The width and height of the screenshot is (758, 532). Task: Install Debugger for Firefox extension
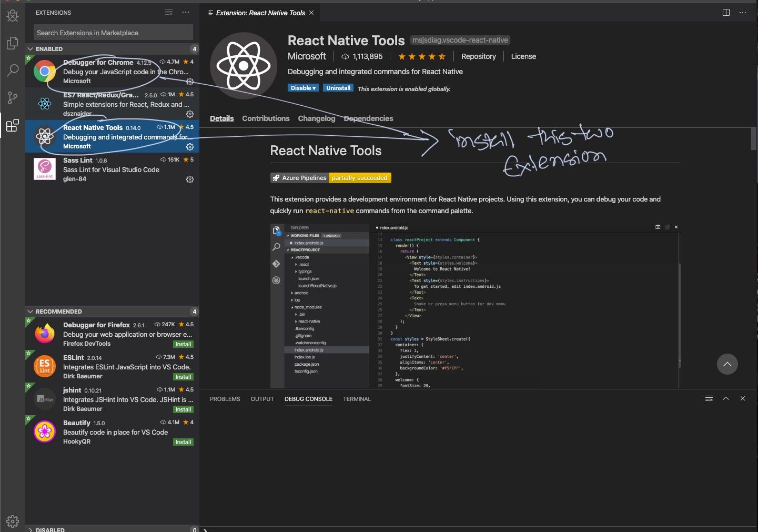[183, 344]
